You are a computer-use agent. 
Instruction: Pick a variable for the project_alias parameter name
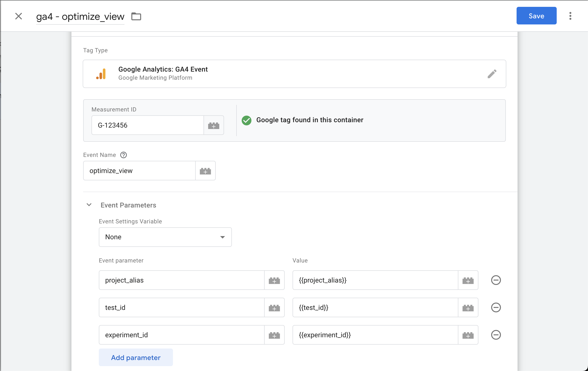274,280
